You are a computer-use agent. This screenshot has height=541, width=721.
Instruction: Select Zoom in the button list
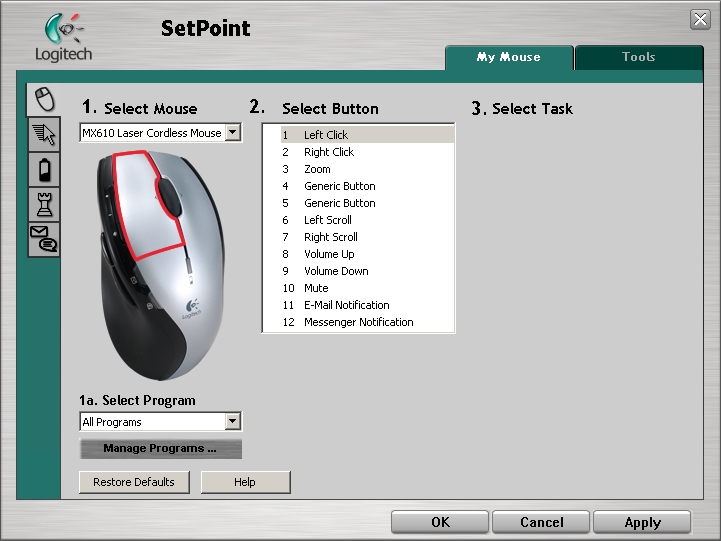[317, 169]
